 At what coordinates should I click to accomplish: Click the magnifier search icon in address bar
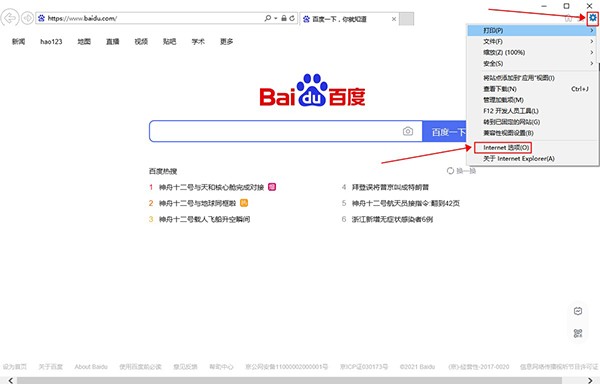(267, 18)
